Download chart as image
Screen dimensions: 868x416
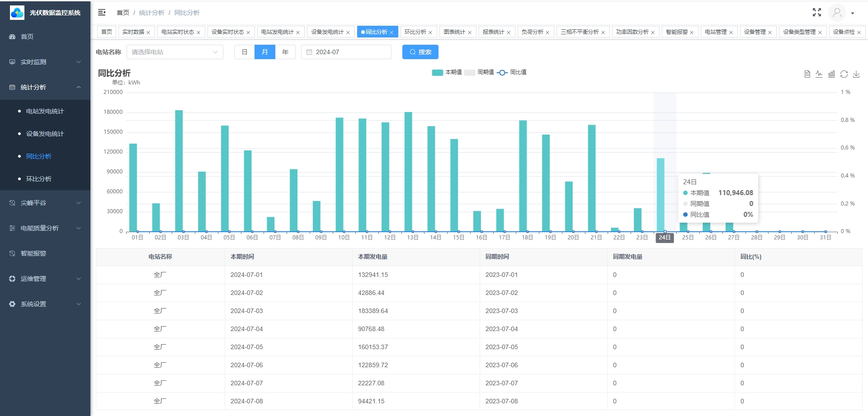point(856,74)
